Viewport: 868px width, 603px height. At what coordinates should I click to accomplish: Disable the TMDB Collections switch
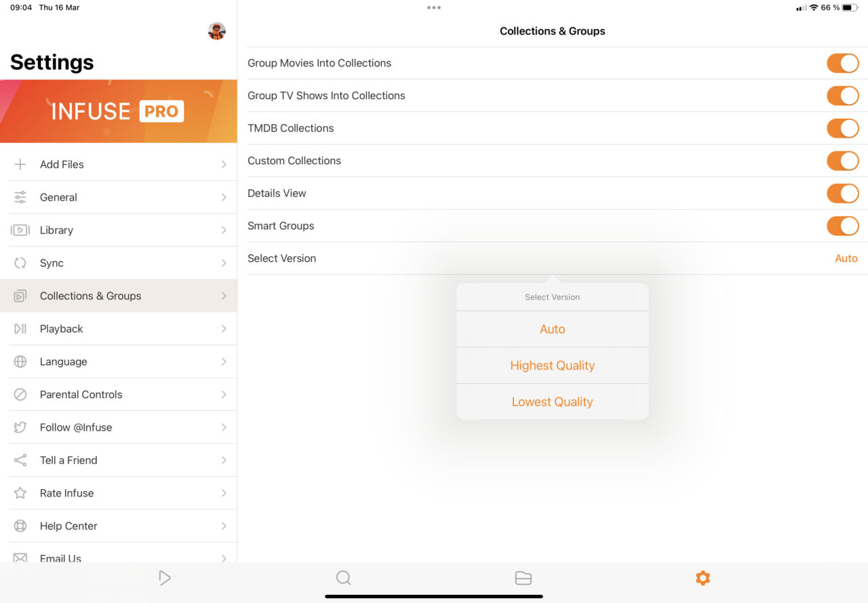click(843, 128)
